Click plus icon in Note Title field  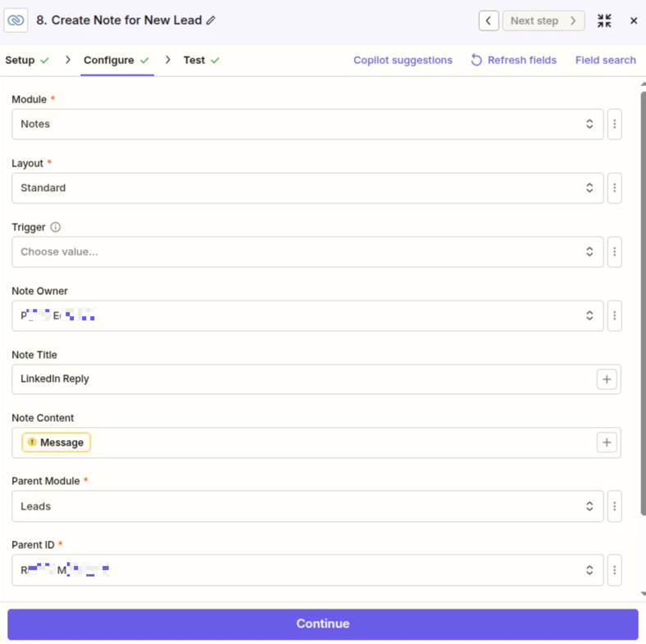(607, 379)
